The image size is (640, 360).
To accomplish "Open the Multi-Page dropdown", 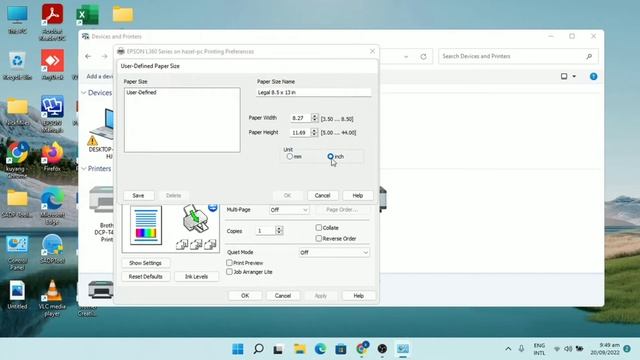I will 289,210.
